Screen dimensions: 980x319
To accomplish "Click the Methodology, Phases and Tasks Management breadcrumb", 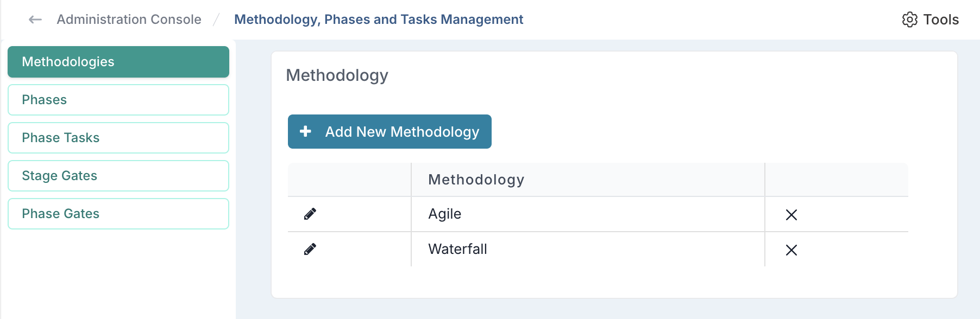I will point(379,20).
